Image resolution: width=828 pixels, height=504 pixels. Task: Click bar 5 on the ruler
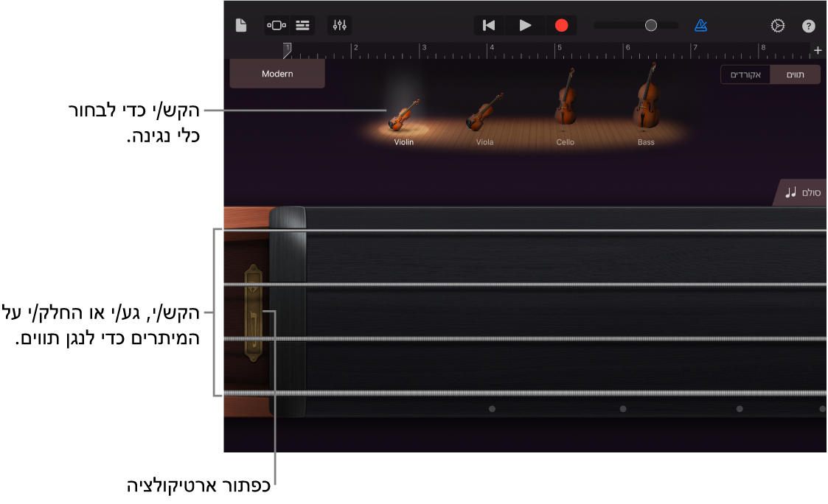pos(559,49)
